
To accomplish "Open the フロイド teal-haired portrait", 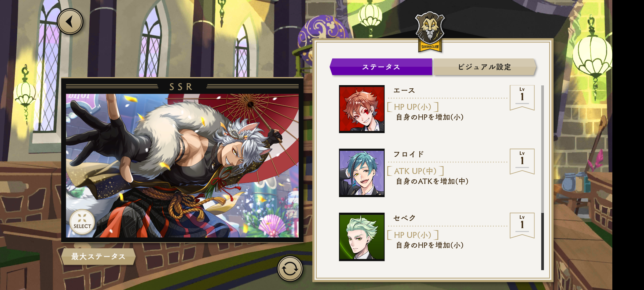I will point(362,173).
